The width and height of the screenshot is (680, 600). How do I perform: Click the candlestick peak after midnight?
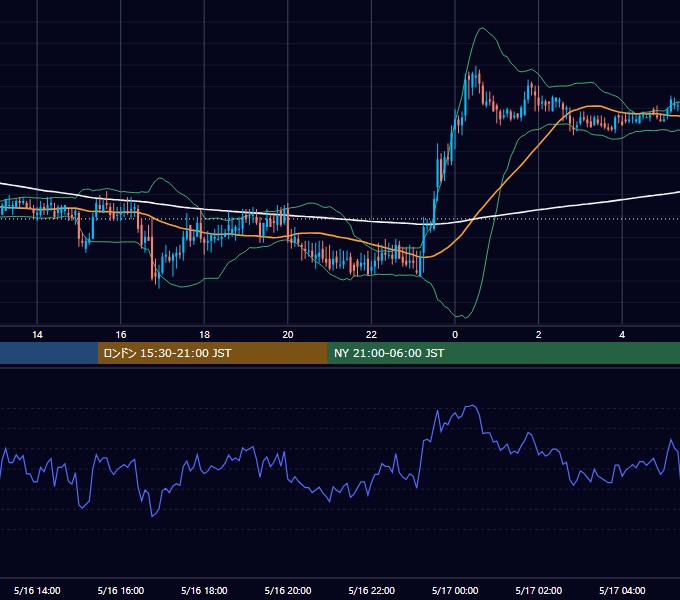point(476,74)
